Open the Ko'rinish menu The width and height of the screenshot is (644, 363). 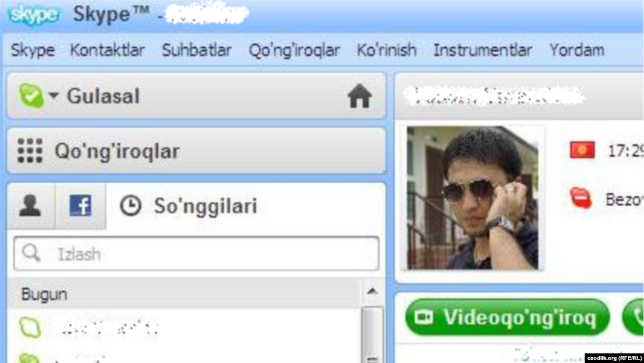[x=386, y=51]
